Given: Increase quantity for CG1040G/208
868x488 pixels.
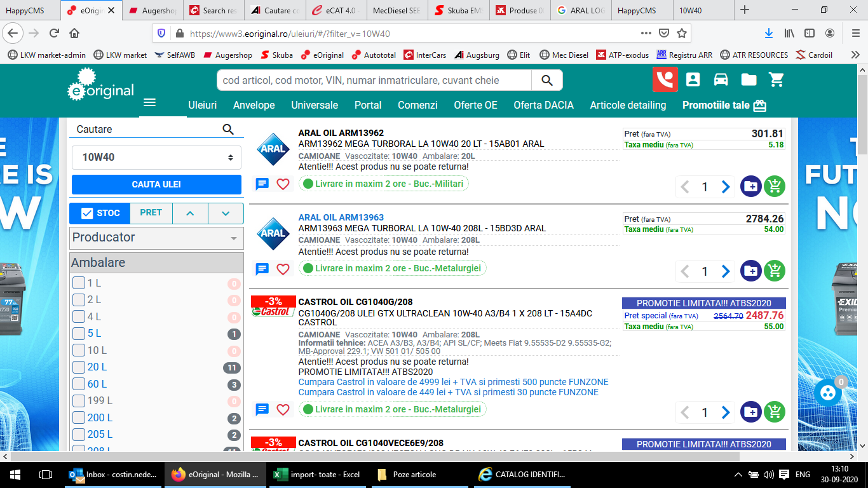Looking at the screenshot, I should [x=726, y=412].
